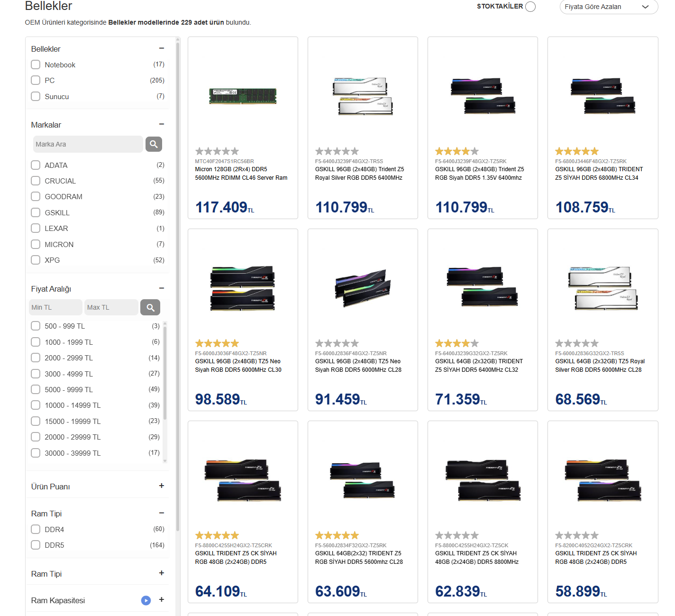The height and width of the screenshot is (616, 675).
Task: Tick the 10000 - 14999 TL price range
Action: 36,405
